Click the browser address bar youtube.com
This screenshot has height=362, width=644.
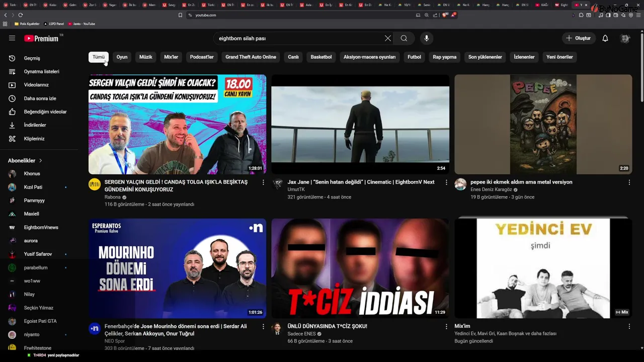205,15
